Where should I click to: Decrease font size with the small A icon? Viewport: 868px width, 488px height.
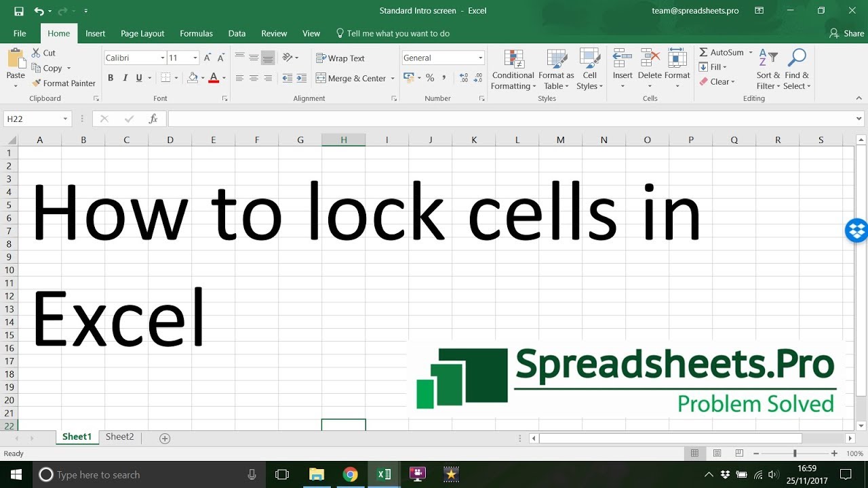(221, 58)
